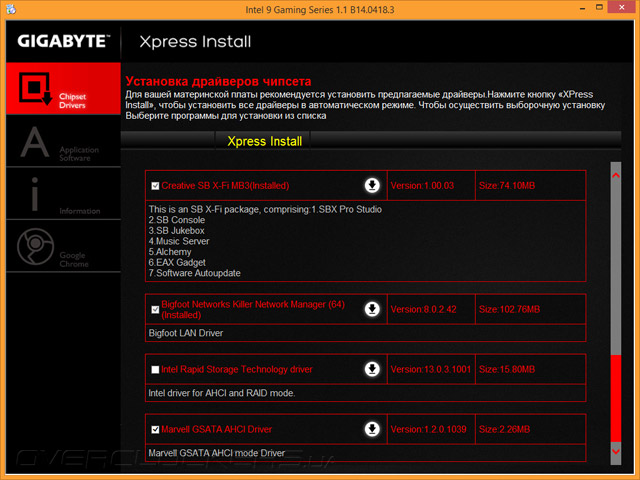Image resolution: width=640 pixels, height=480 pixels.
Task: Click Version:13.0.3.1001 cell
Action: (x=431, y=369)
